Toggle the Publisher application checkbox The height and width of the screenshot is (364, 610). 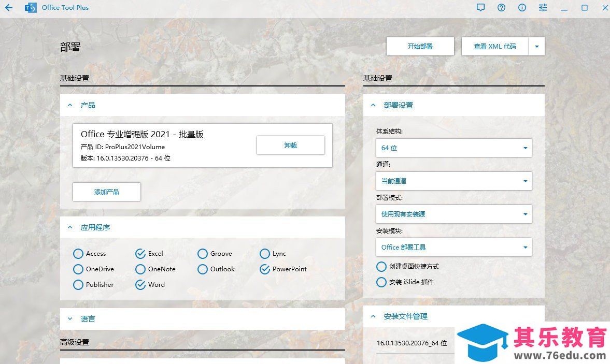pyautogui.click(x=78, y=285)
